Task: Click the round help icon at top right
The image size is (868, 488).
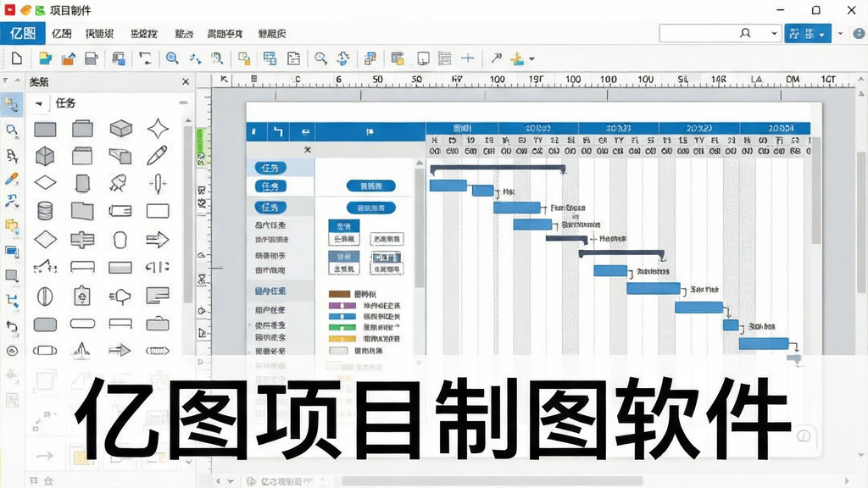Action: (x=859, y=33)
